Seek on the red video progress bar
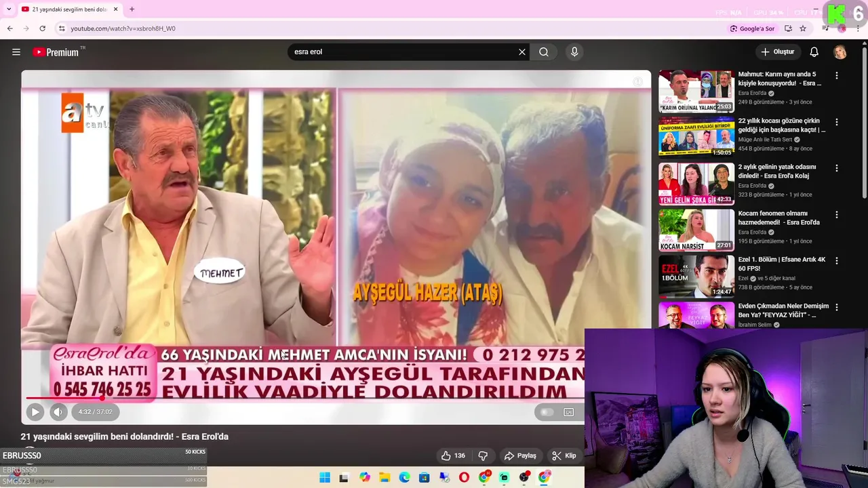This screenshot has width=868, height=488. coord(302,398)
